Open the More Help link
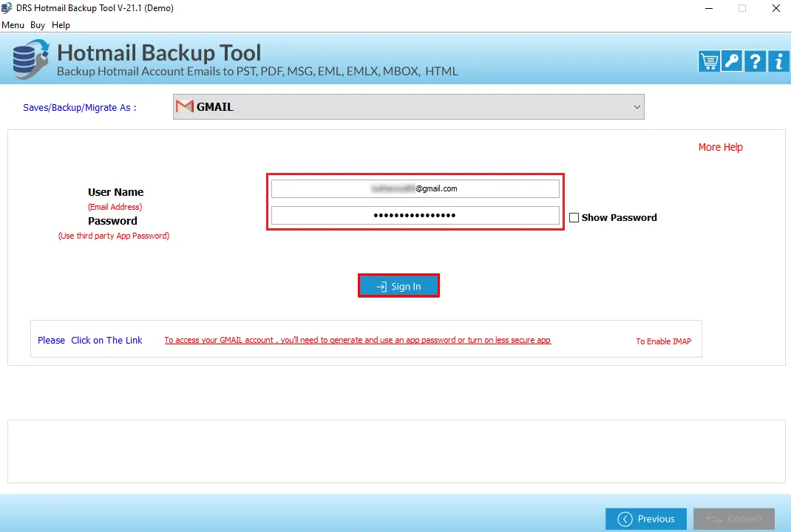Viewport: 791px width, 532px height. tap(720, 147)
